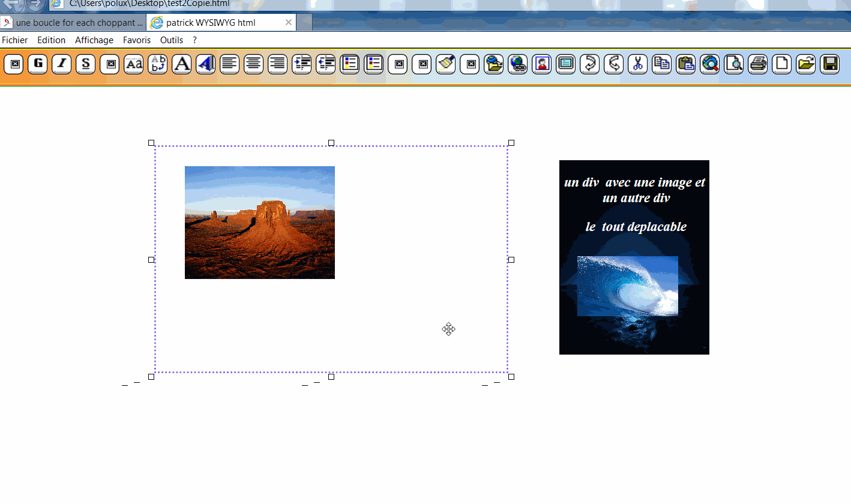Click the middle-left resize handle of the selected div

tap(151, 260)
